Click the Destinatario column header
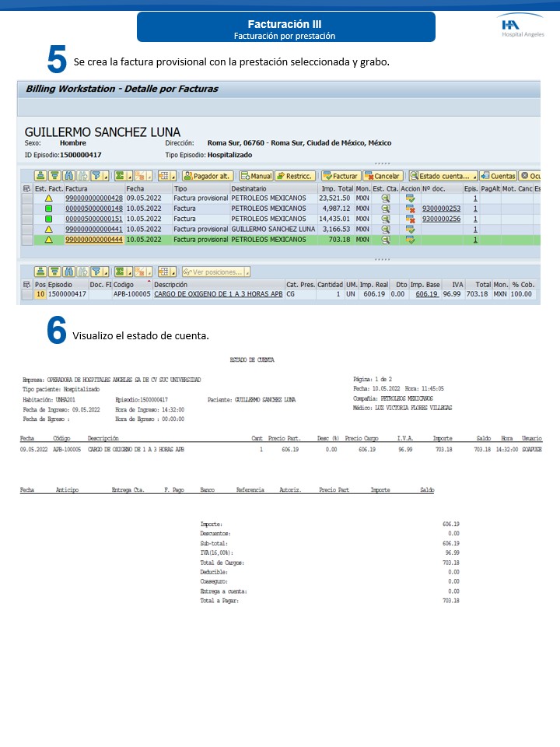Screen dimensions: 560x747 pyautogui.click(x=272, y=188)
